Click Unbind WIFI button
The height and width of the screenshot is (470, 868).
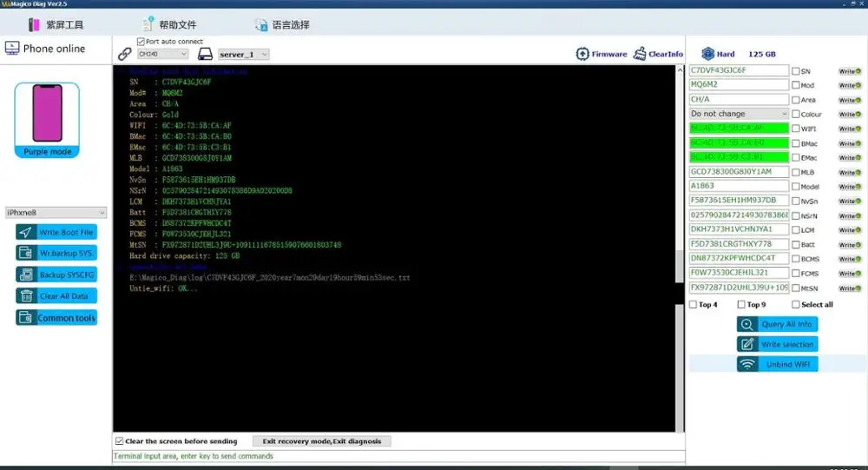coord(777,364)
